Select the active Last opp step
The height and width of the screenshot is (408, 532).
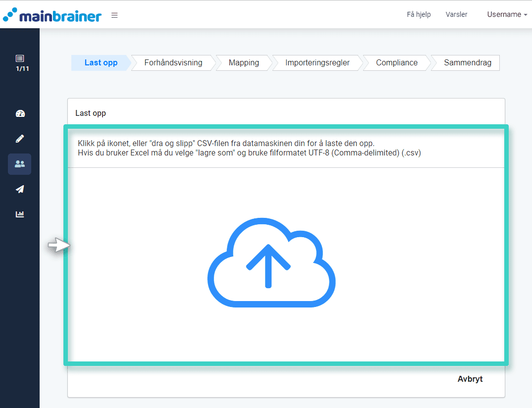tap(101, 62)
